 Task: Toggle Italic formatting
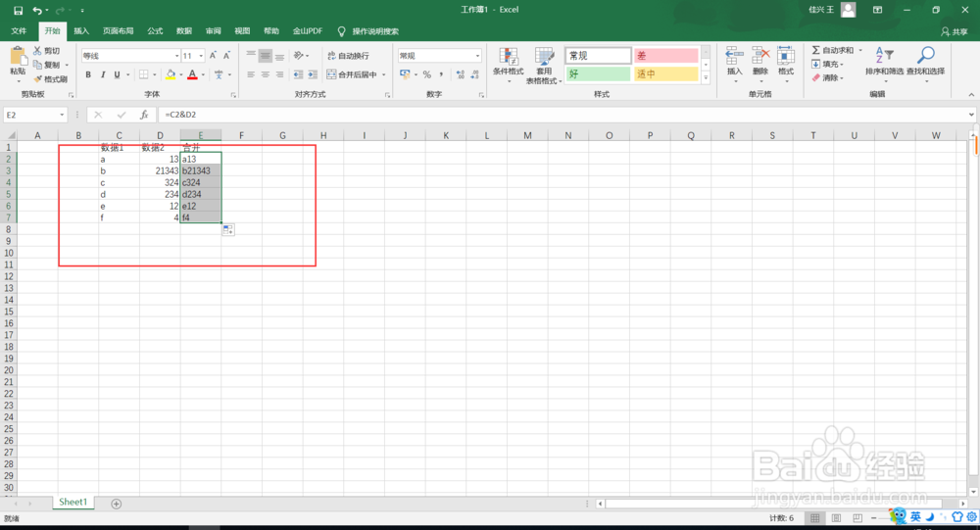point(103,74)
